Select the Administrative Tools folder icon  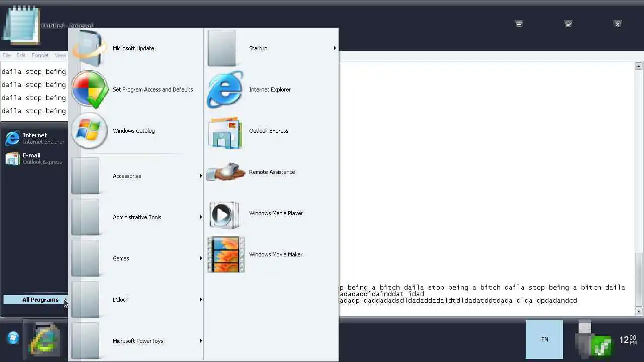tap(86, 217)
